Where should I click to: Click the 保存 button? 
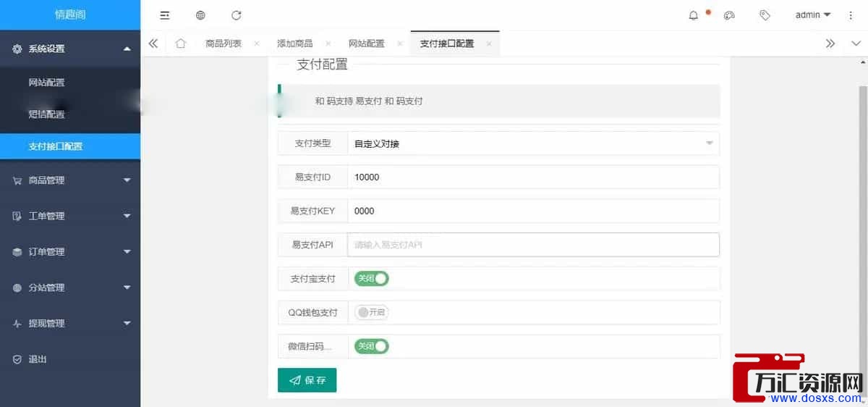[307, 380]
